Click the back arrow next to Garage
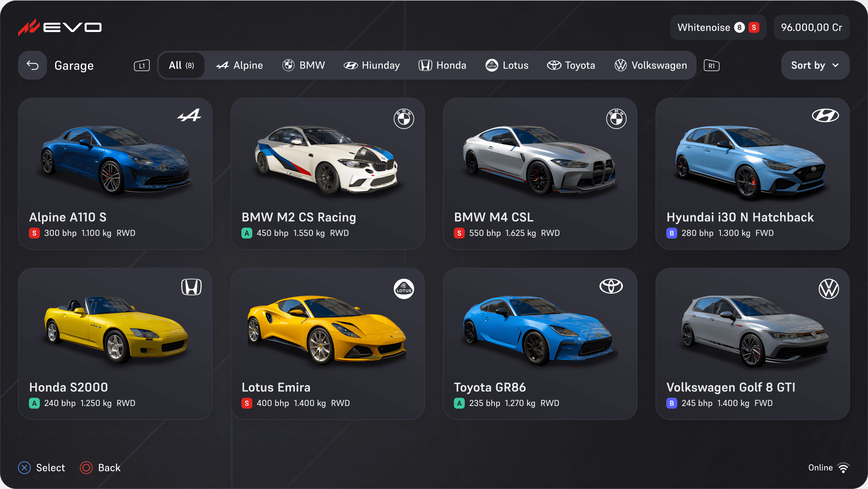 point(33,65)
